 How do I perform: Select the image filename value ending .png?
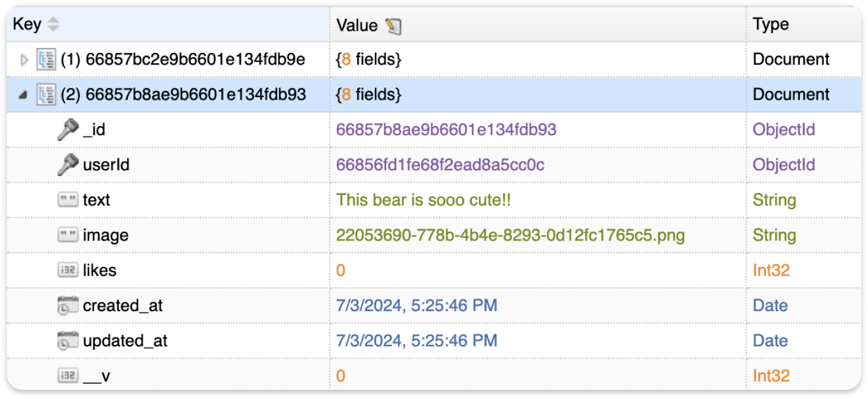tap(510, 235)
